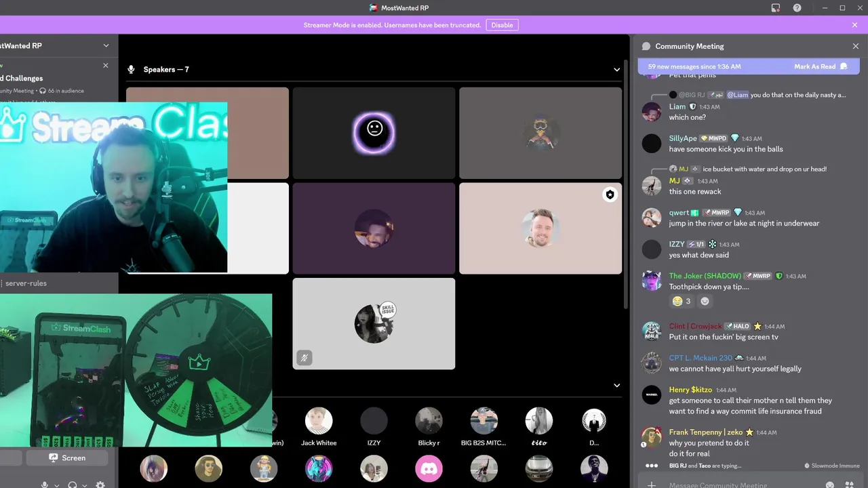The height and width of the screenshot is (488, 868).
Task: Open SillyApe's username in chat
Action: (684, 138)
